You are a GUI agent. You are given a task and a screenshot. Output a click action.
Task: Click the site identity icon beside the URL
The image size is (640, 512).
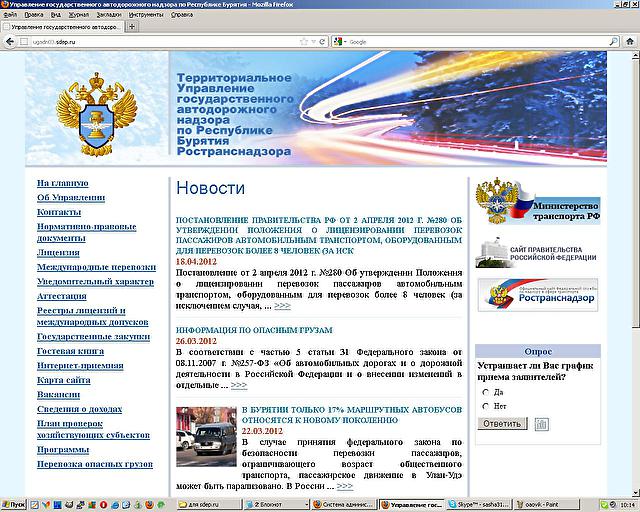point(24,42)
